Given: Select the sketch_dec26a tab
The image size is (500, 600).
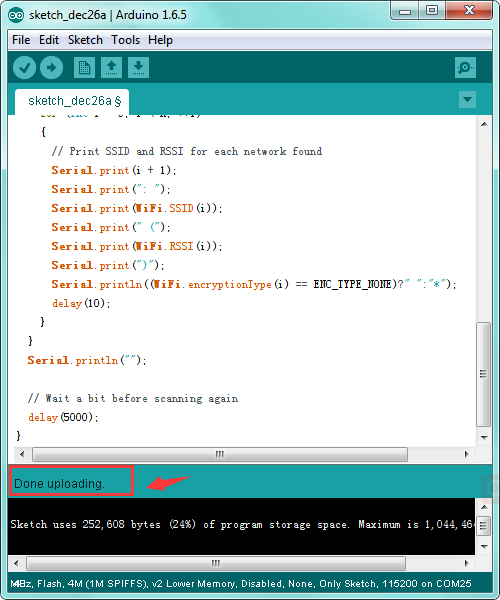Looking at the screenshot, I should point(72,101).
